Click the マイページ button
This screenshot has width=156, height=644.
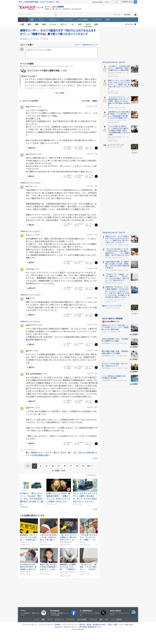point(117,15)
